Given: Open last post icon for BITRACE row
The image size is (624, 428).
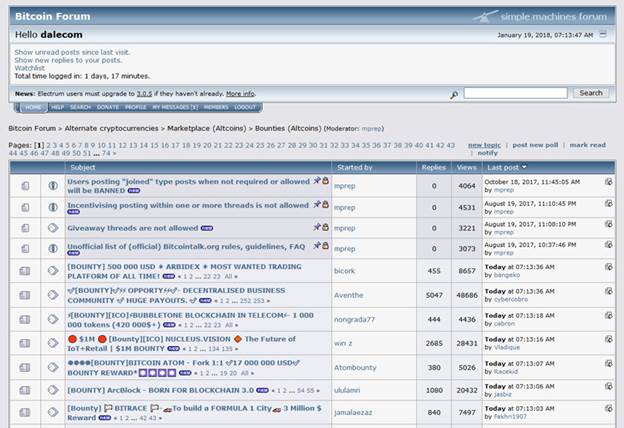Looking at the screenshot, I should click(608, 408).
